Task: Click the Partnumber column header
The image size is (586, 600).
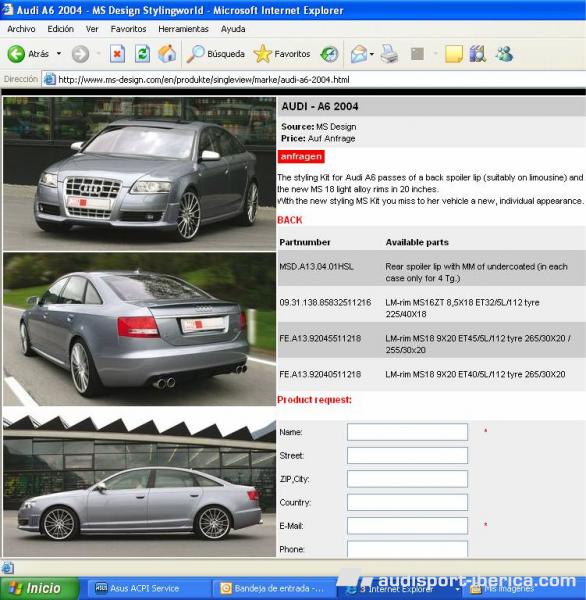Action: click(305, 242)
